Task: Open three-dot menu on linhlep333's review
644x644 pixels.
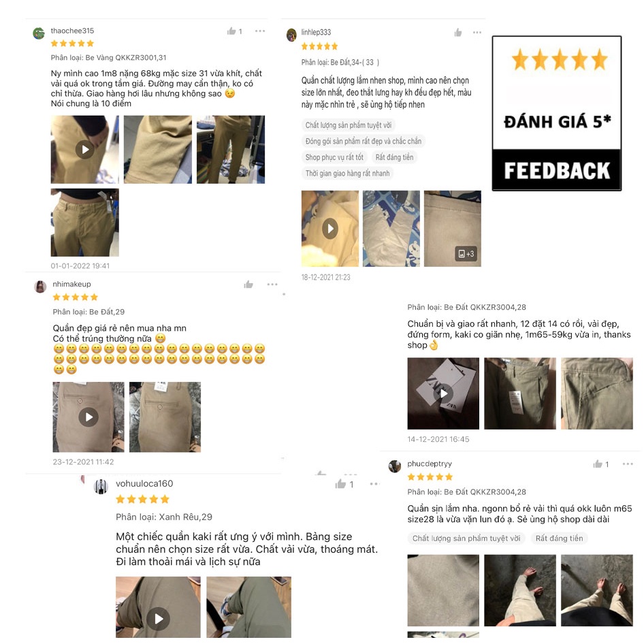Action: (477, 33)
